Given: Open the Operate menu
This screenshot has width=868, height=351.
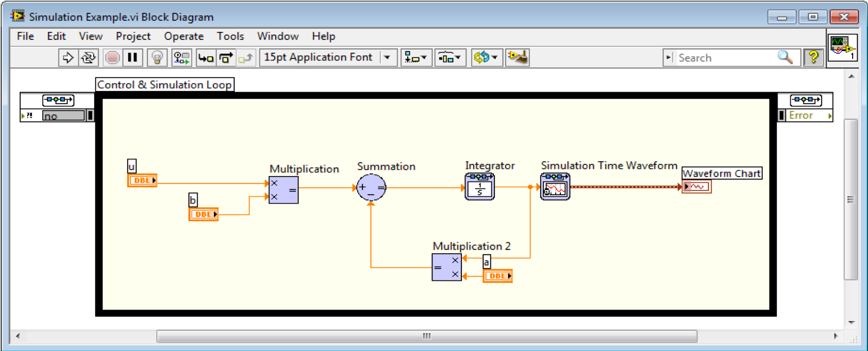Looking at the screenshot, I should click(184, 36).
